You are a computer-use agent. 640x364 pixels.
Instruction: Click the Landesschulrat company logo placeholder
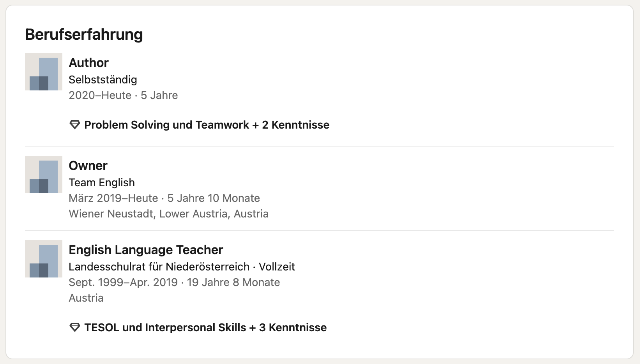pos(44,259)
